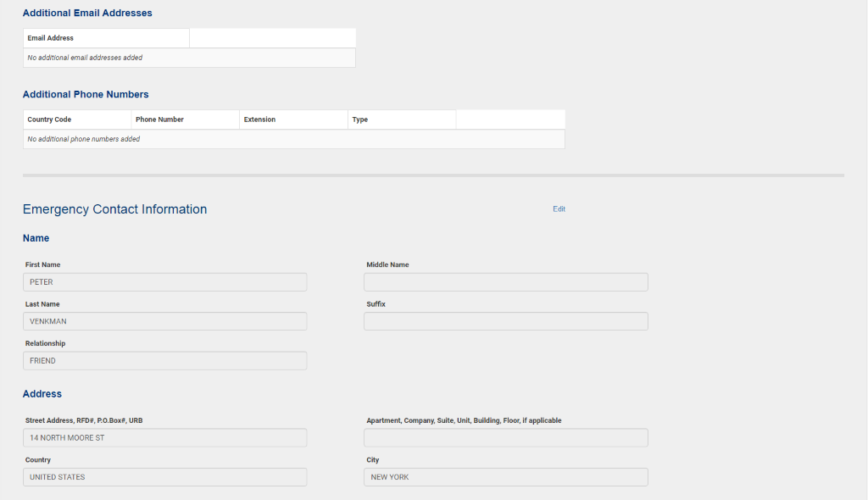Viewport: 868px width, 500px height.
Task: Click the Extension column header
Action: click(x=293, y=119)
